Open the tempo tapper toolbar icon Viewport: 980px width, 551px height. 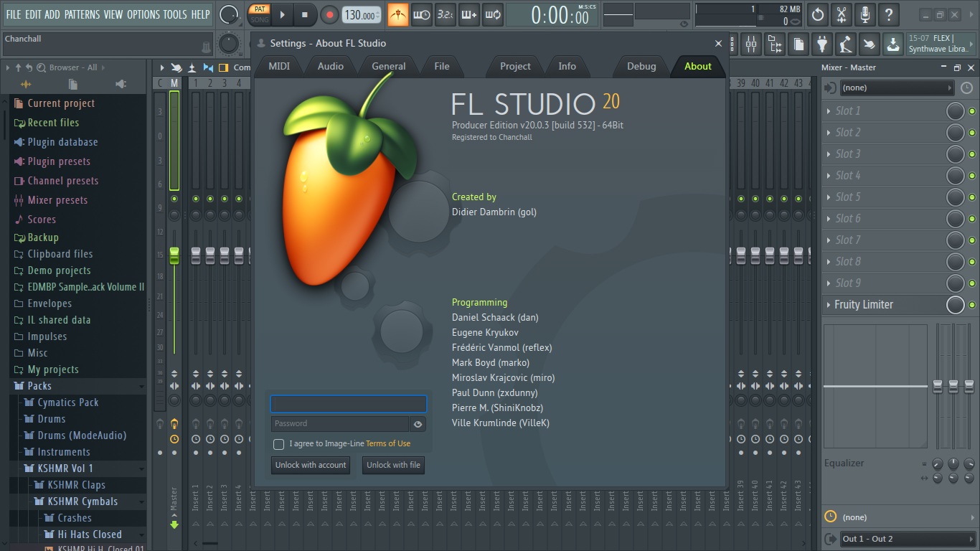point(846,44)
